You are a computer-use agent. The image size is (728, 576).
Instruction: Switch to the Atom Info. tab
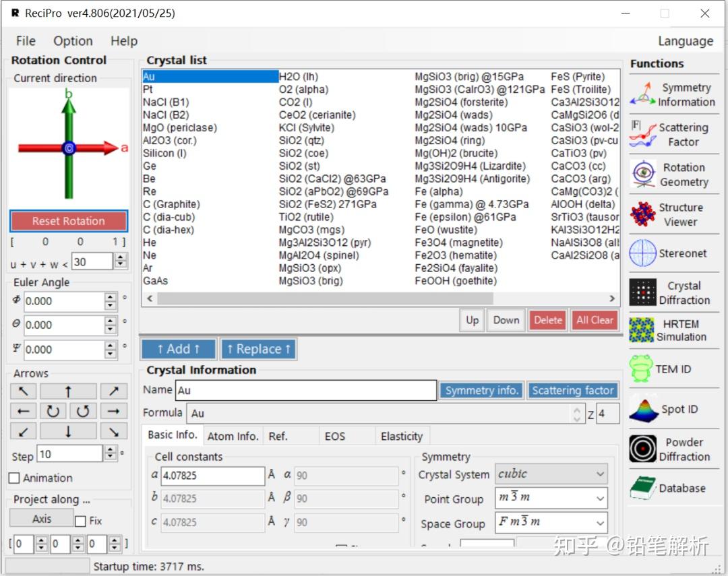pos(233,436)
